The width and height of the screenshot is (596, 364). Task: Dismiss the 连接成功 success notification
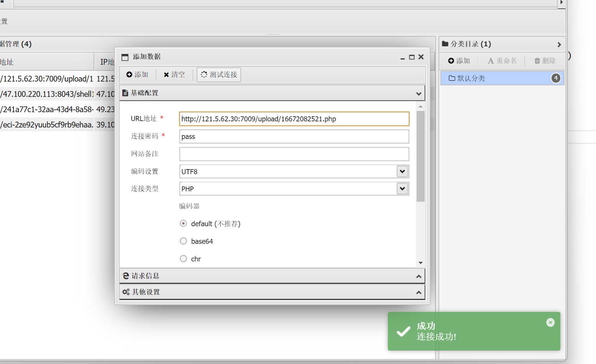click(x=550, y=323)
